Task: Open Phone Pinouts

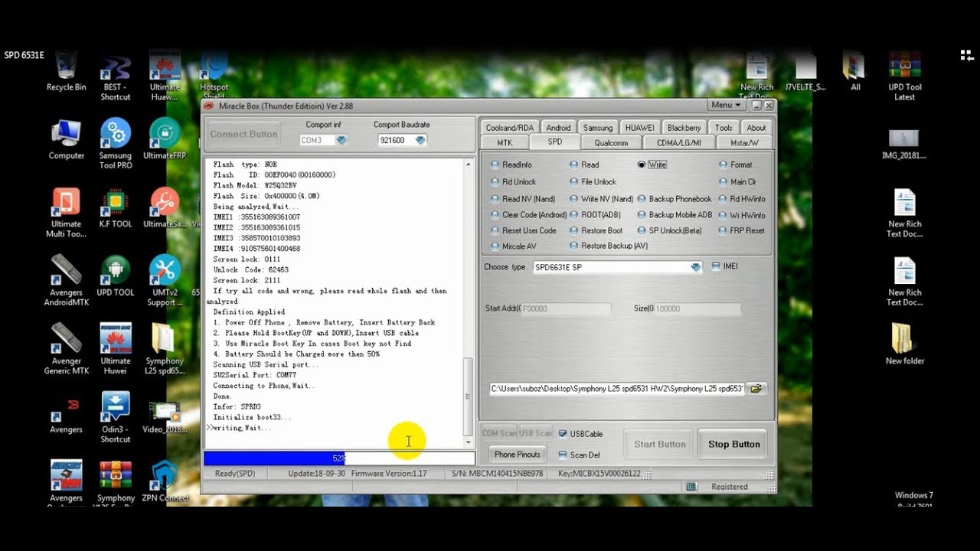Action: click(517, 455)
